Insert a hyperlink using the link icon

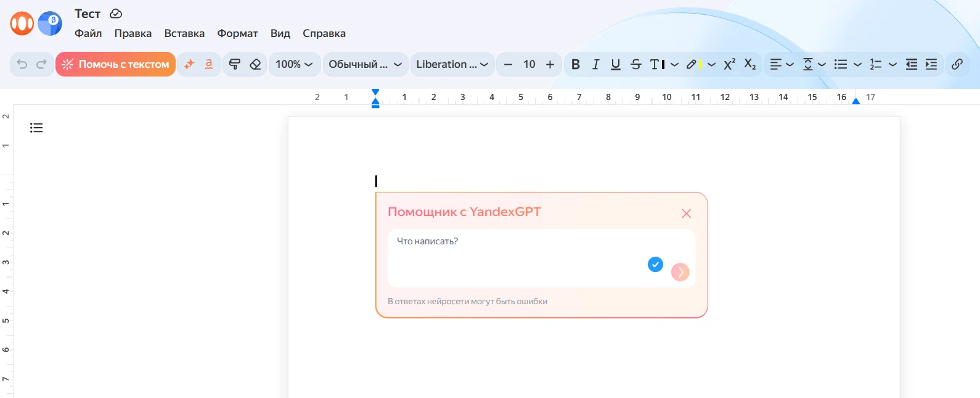coord(957,64)
